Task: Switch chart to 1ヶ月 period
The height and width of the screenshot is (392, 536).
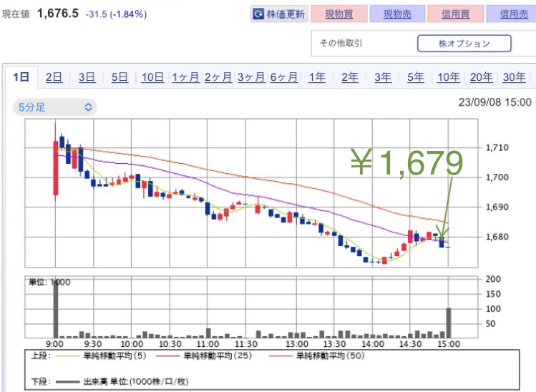Action: [185, 77]
